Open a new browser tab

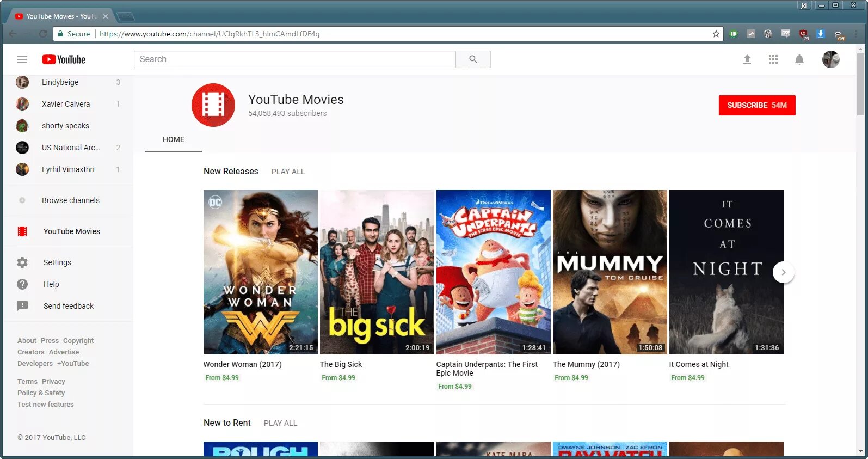pos(126,16)
